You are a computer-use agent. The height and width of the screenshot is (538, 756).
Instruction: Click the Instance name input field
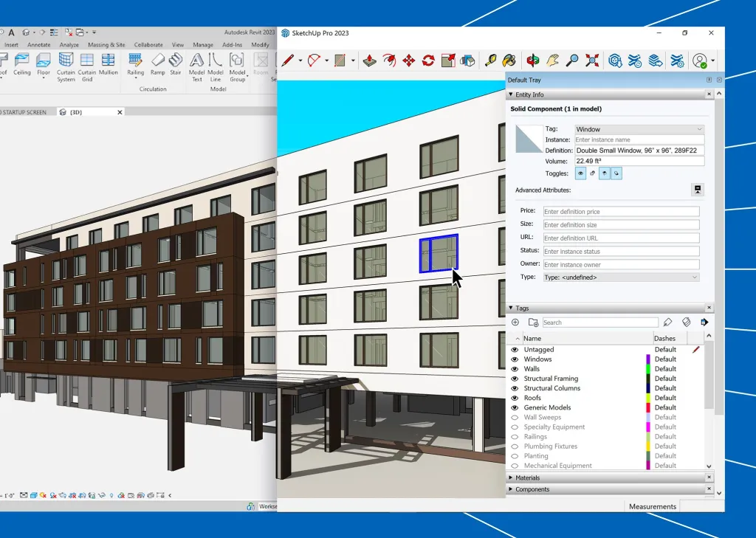tap(639, 139)
